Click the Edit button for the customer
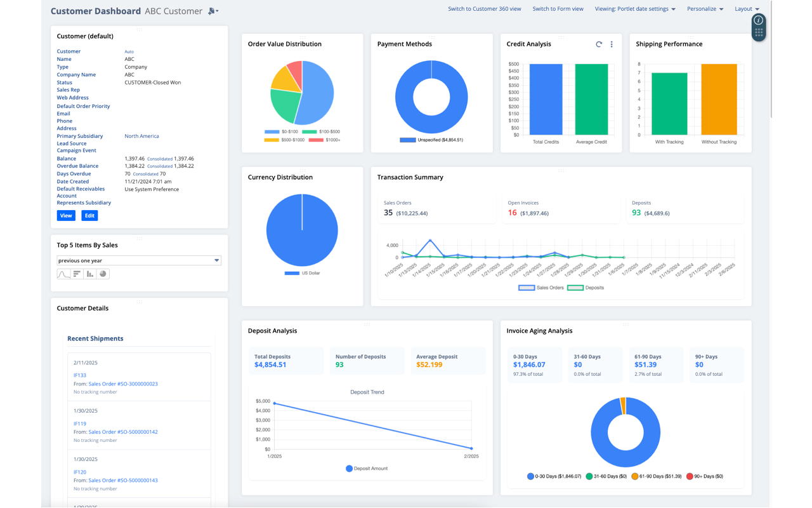 click(89, 216)
